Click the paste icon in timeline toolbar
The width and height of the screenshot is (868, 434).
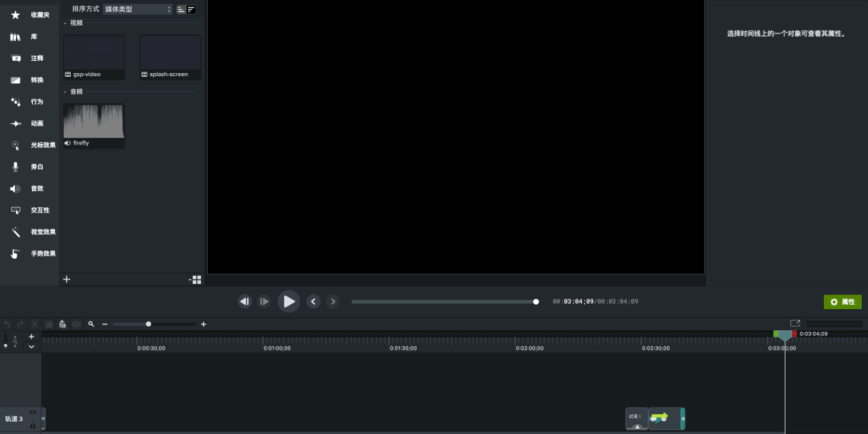(x=62, y=324)
